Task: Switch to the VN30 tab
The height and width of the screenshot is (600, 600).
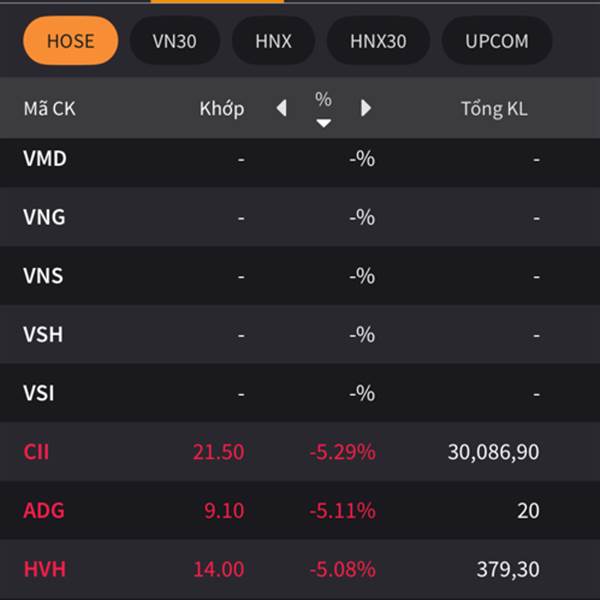Action: 175,41
